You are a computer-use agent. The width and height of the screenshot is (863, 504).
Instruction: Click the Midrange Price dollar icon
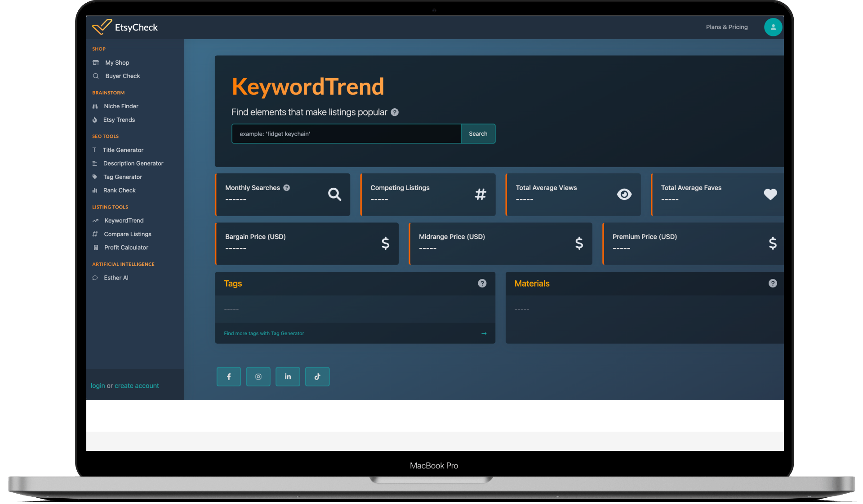point(579,243)
